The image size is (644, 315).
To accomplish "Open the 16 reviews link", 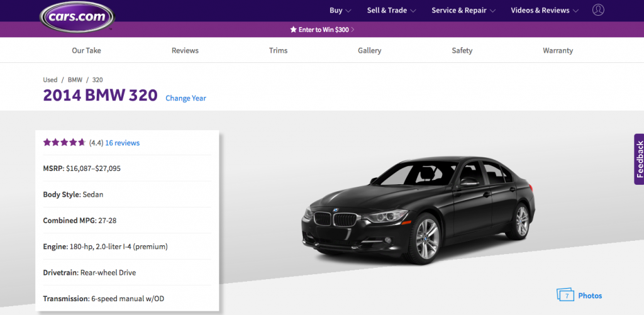I will (123, 143).
